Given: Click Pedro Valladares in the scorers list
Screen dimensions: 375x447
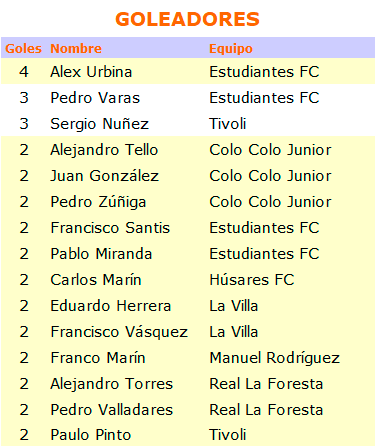Looking at the screenshot, I should click(111, 410).
